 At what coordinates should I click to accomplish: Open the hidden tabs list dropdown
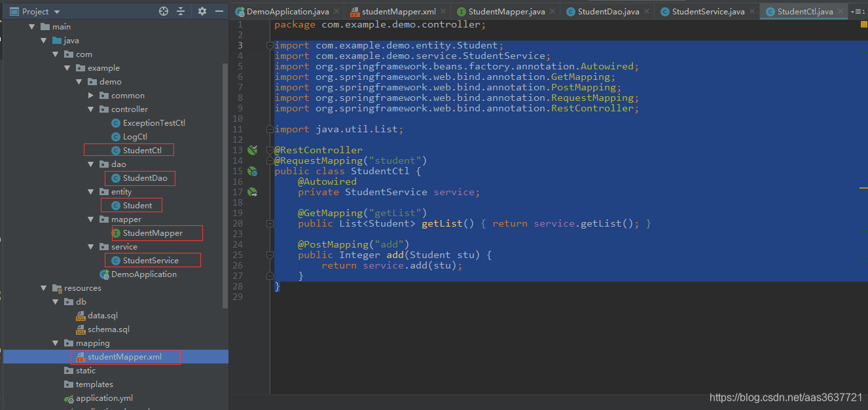pyautogui.click(x=858, y=12)
